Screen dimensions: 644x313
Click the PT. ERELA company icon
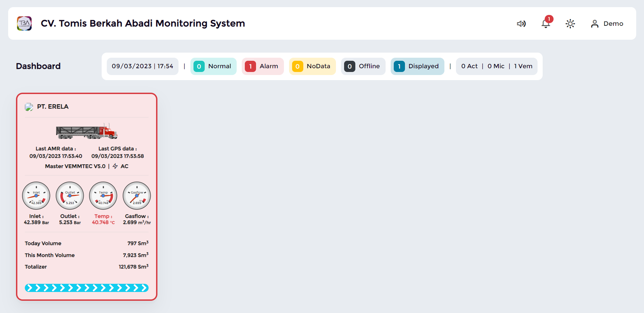(x=29, y=107)
